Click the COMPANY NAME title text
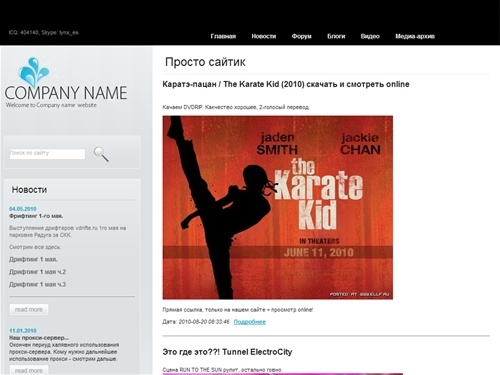The height and width of the screenshot is (375, 500). (x=66, y=93)
